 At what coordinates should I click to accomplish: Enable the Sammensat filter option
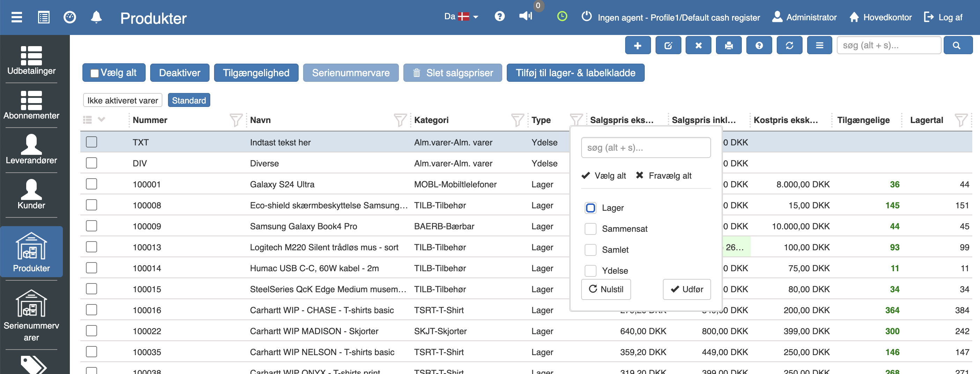pos(591,229)
